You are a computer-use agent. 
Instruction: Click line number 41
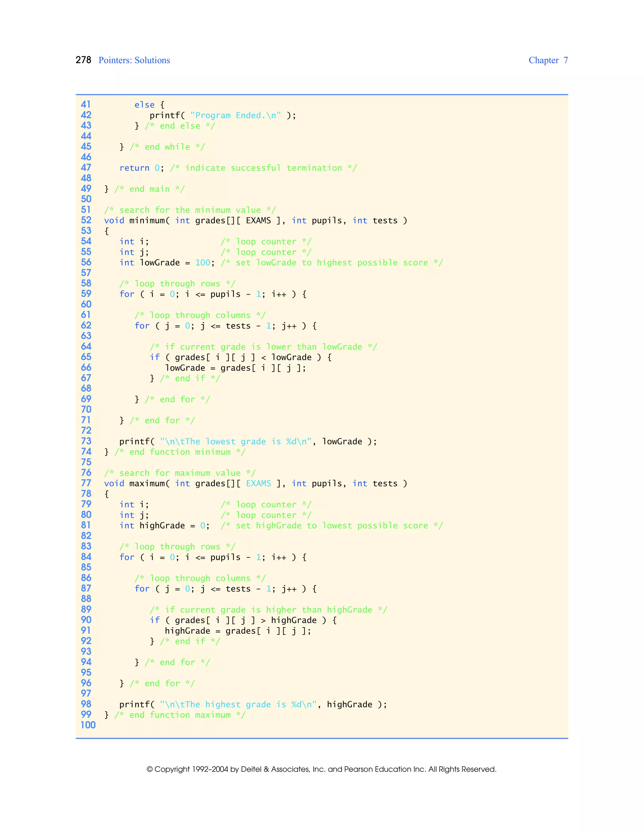(x=86, y=104)
